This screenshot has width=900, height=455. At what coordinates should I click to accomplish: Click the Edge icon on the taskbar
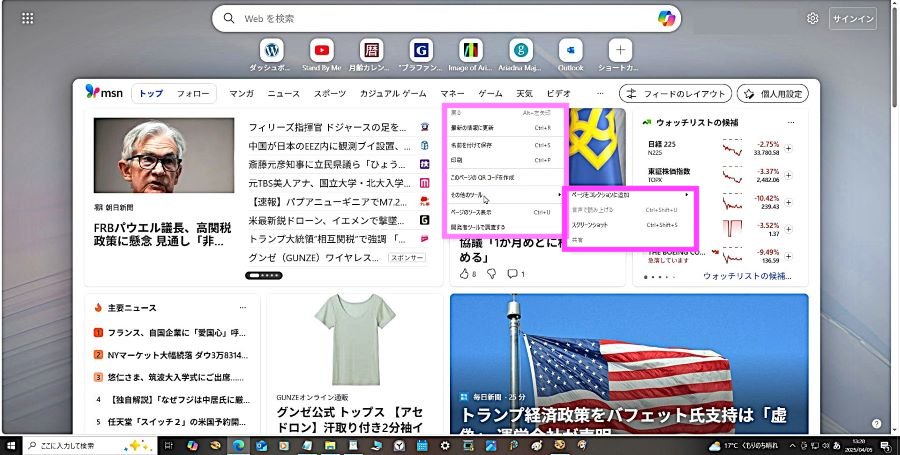[238, 445]
